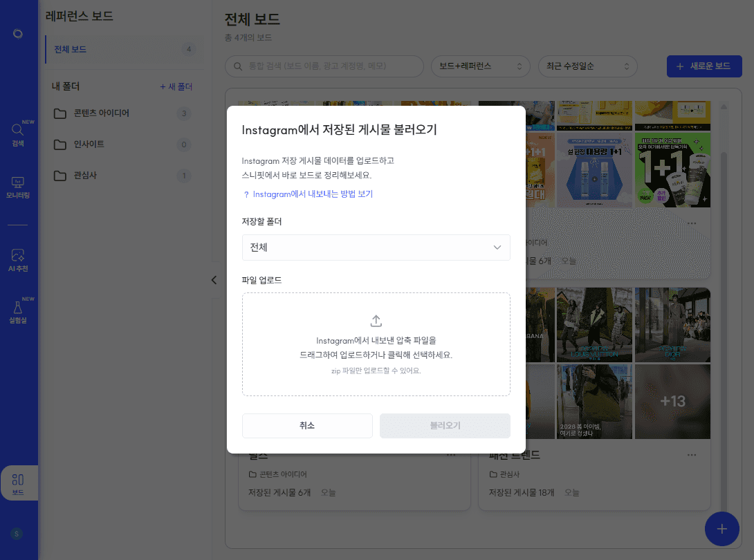Open the 검색 search menu in sidebar

tap(18, 134)
